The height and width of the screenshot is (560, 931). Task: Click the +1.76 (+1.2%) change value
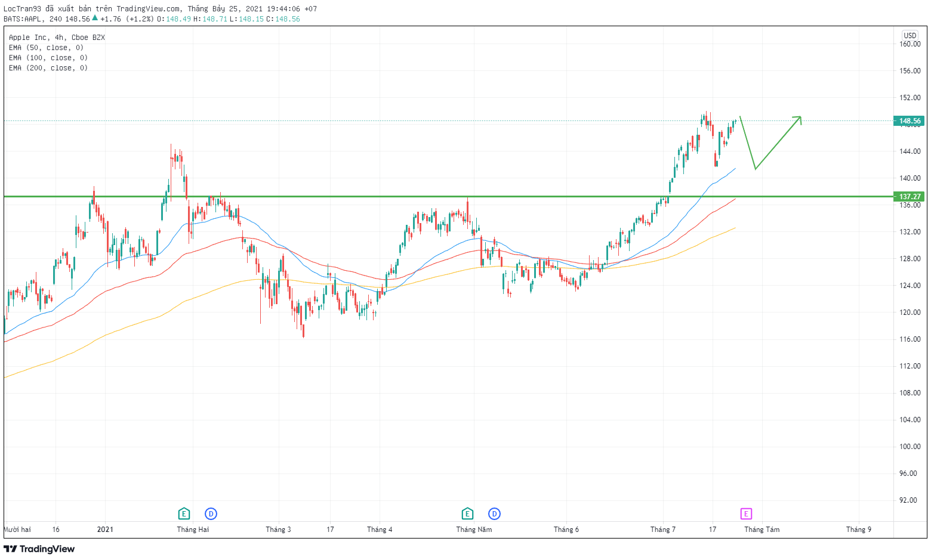click(127, 18)
